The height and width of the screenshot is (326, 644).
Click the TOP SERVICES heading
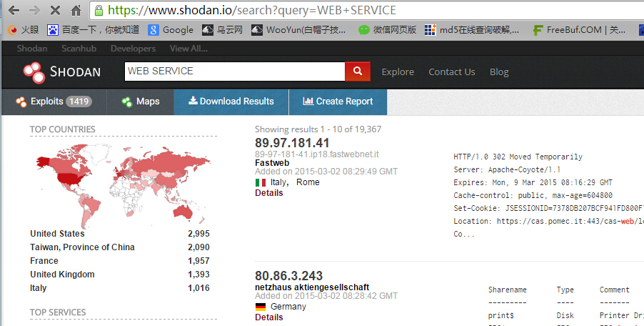58,312
